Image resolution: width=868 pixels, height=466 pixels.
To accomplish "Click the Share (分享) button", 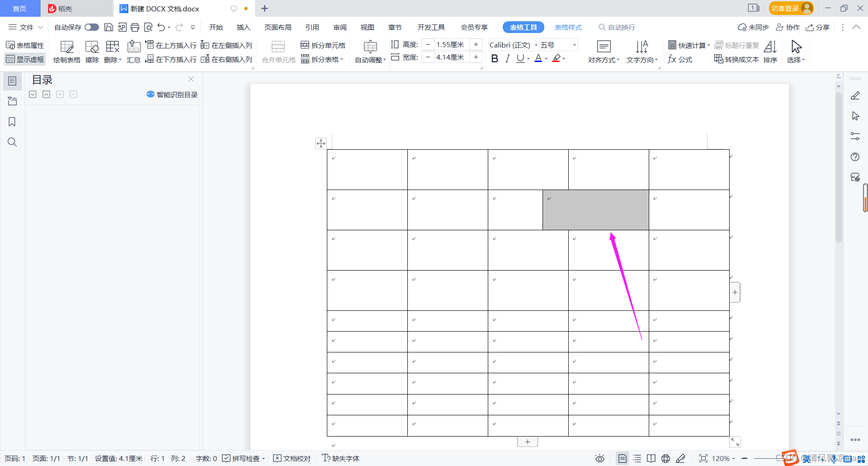I will tap(818, 27).
